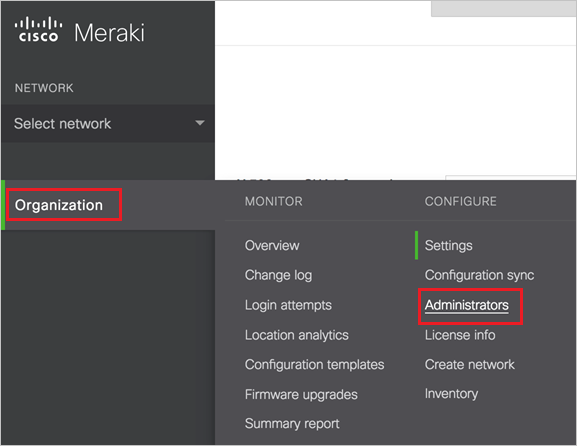Open the Overview monitor page
The width and height of the screenshot is (577, 446).
(x=272, y=245)
